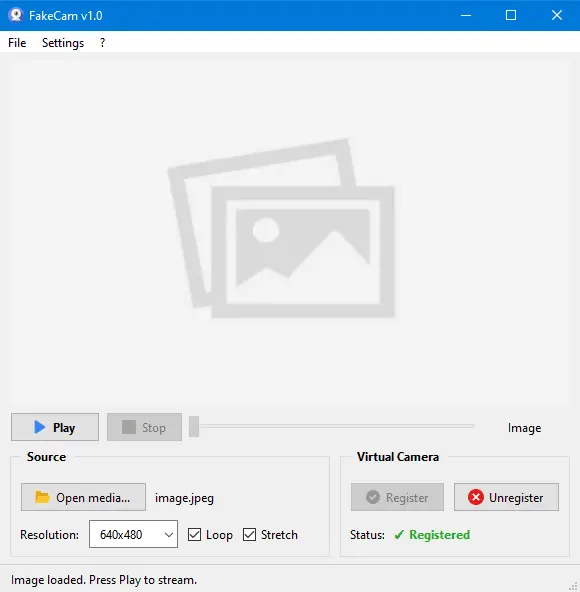Image resolution: width=580 pixels, height=592 pixels.
Task: Click the greyed-out Stop button
Action: [144, 427]
